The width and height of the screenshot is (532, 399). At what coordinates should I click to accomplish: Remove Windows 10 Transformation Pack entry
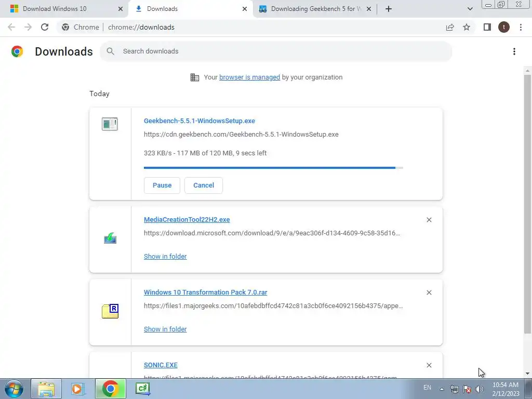click(x=429, y=292)
